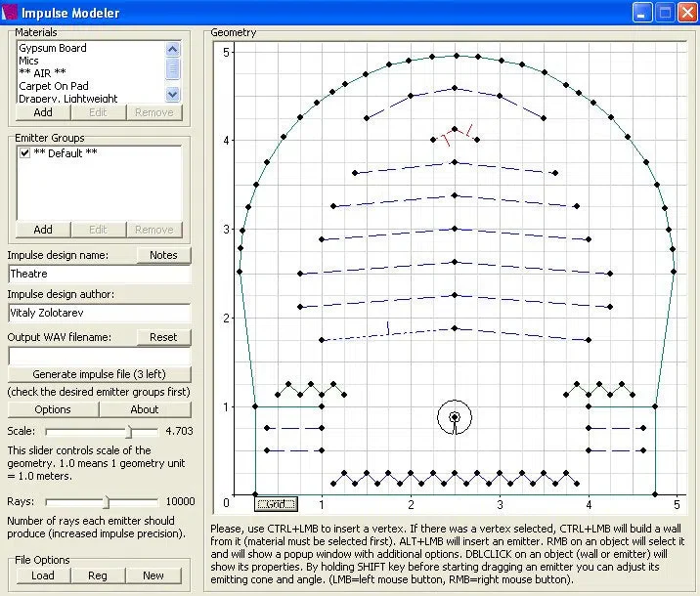Reset the output WAV filename
The image size is (700, 596).
(x=163, y=337)
